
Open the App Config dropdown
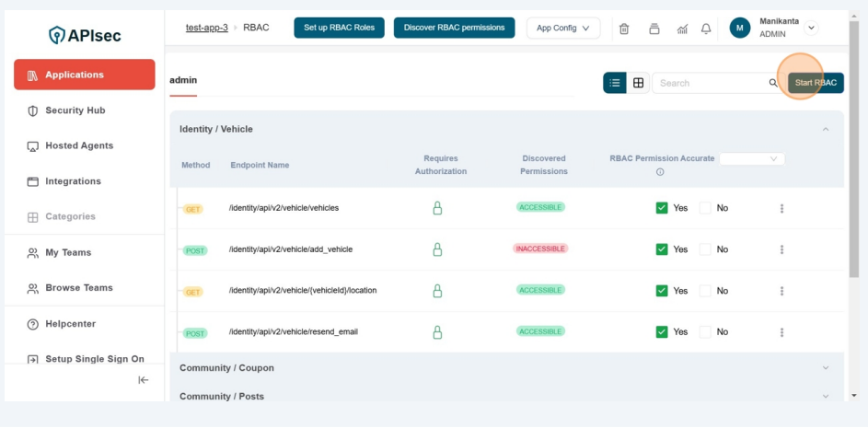tap(563, 28)
